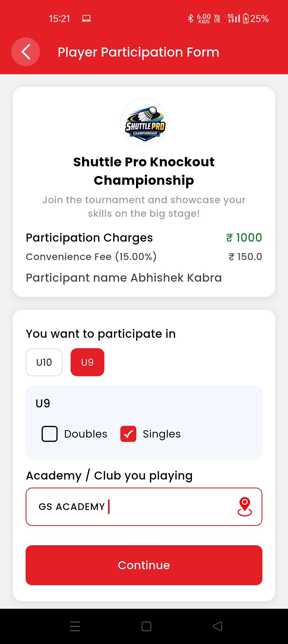Select the U9 category
This screenshot has width=288, height=644.
click(87, 362)
